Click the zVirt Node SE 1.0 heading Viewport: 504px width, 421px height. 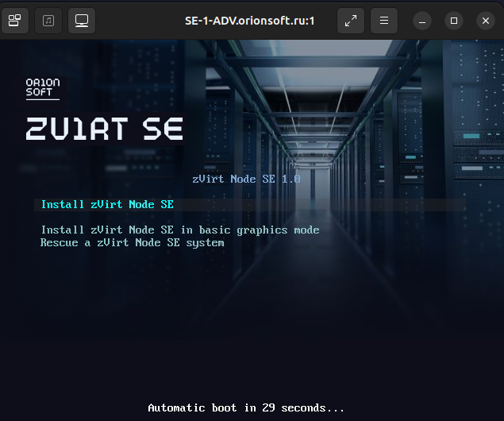point(247,180)
